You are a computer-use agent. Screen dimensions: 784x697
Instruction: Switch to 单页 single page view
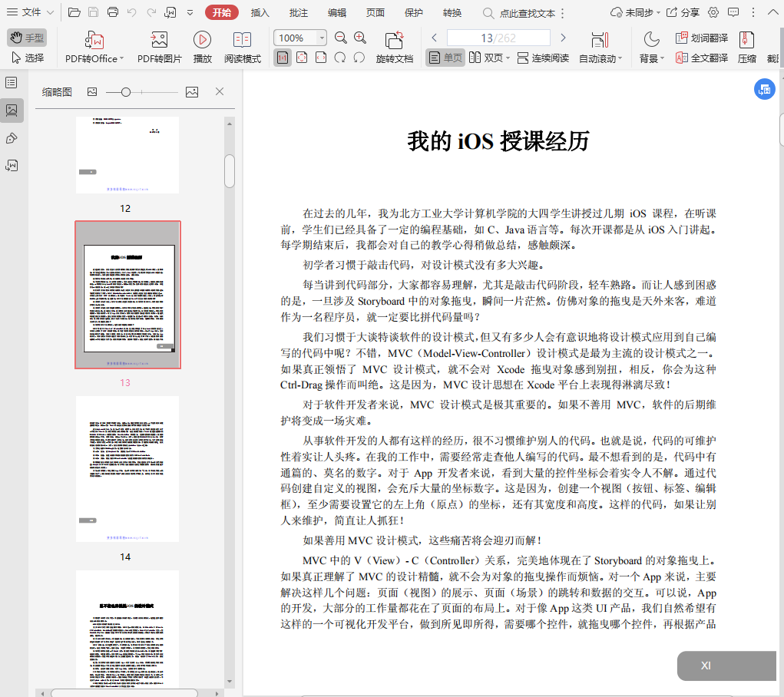pyautogui.click(x=445, y=58)
